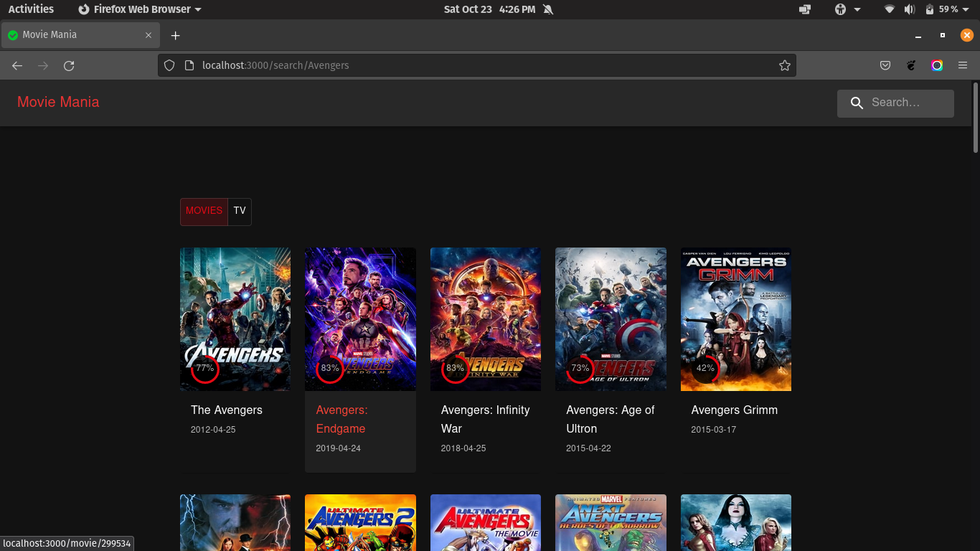Click the 83% rating on Infinity War

[x=455, y=369]
